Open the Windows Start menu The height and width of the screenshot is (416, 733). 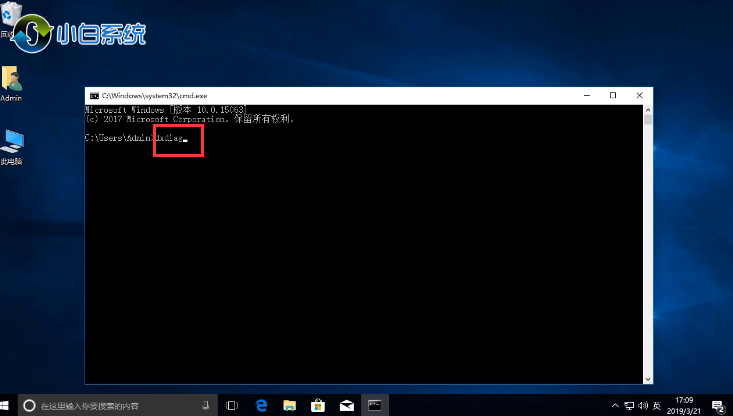click(8, 405)
